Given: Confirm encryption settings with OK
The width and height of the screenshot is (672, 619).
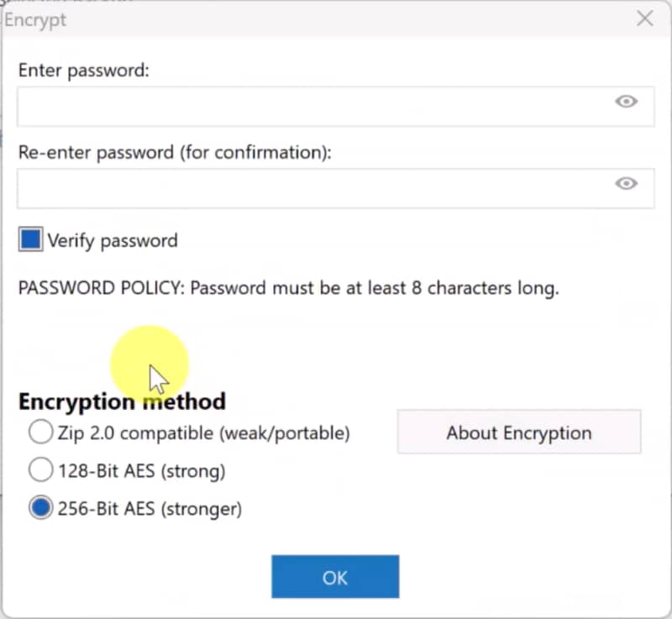Looking at the screenshot, I should [x=335, y=577].
